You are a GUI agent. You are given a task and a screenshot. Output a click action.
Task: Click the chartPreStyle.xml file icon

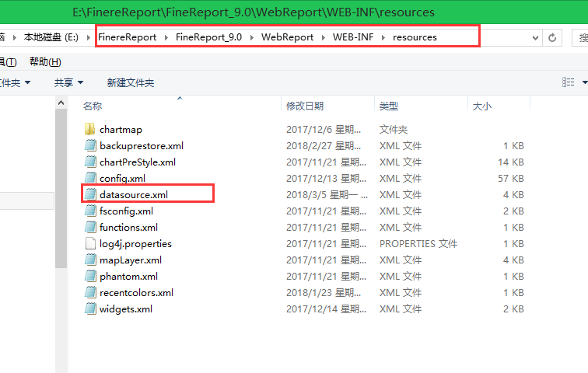(x=90, y=162)
